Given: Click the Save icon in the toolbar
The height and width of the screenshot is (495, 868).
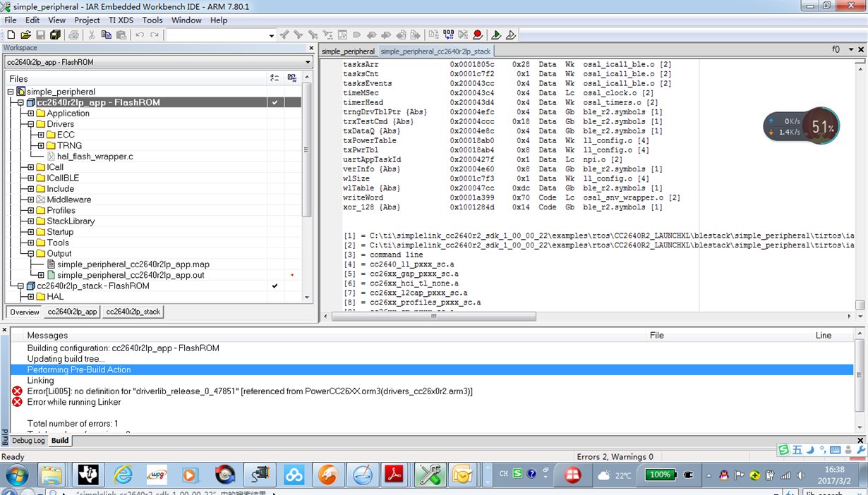Looking at the screenshot, I should pyautogui.click(x=40, y=35).
